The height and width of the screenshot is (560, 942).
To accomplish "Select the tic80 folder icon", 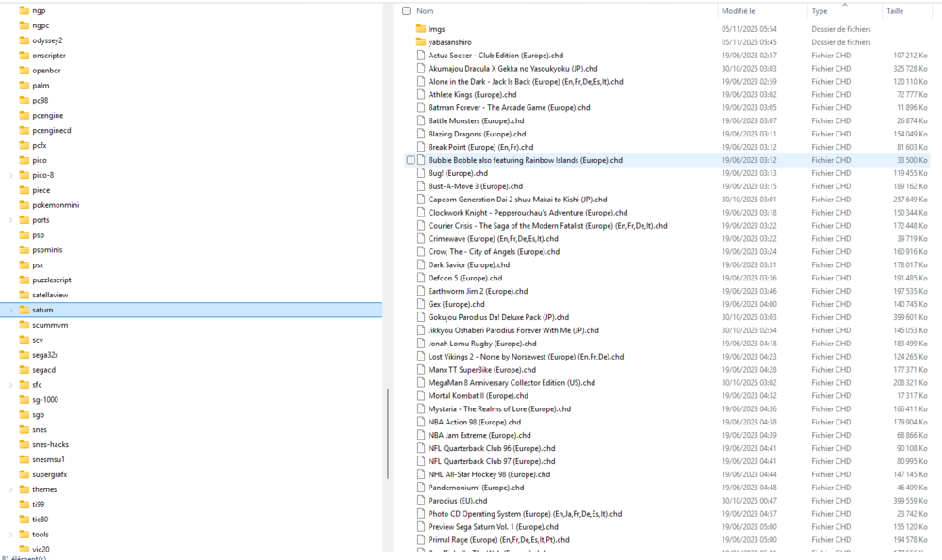I will click(x=24, y=520).
